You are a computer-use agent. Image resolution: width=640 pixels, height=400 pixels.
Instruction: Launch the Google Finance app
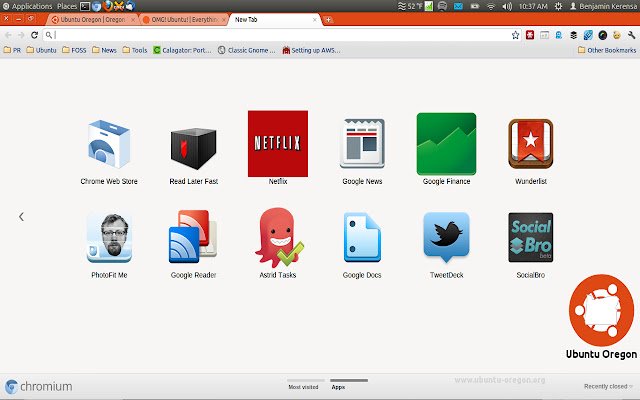[447, 144]
